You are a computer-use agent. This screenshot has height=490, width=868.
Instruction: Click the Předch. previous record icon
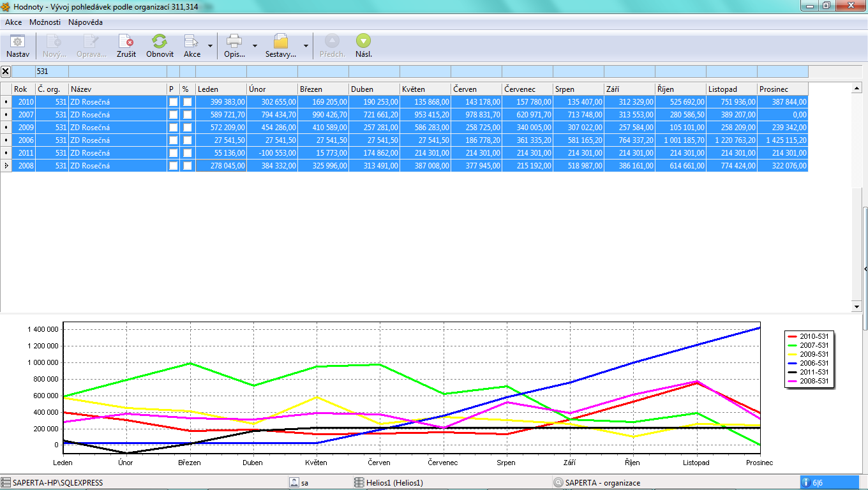(x=332, y=41)
